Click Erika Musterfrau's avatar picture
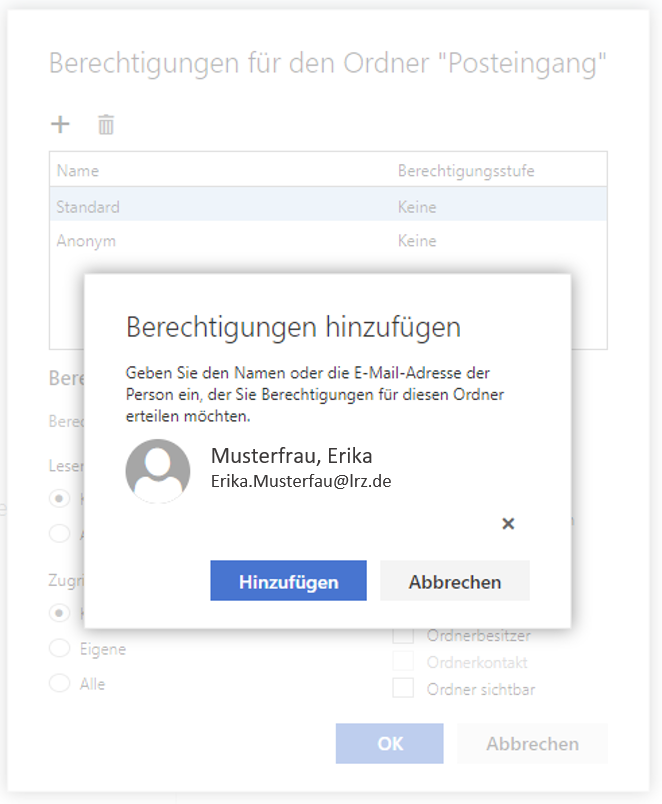 pos(158,471)
